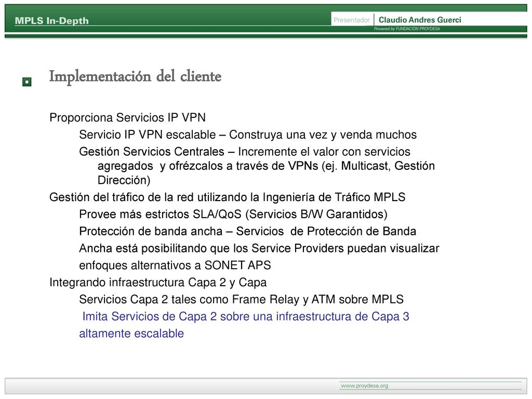Image resolution: width=532 pixels, height=399 pixels.
Task: Click the heading 'Implementación del cliente'
Action: [x=135, y=76]
